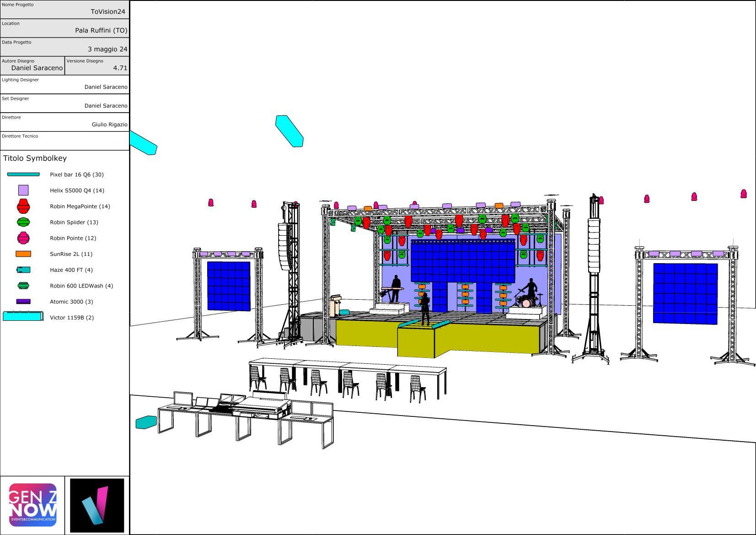
Task: Select the right line array speaker hang
Action: 594,245
